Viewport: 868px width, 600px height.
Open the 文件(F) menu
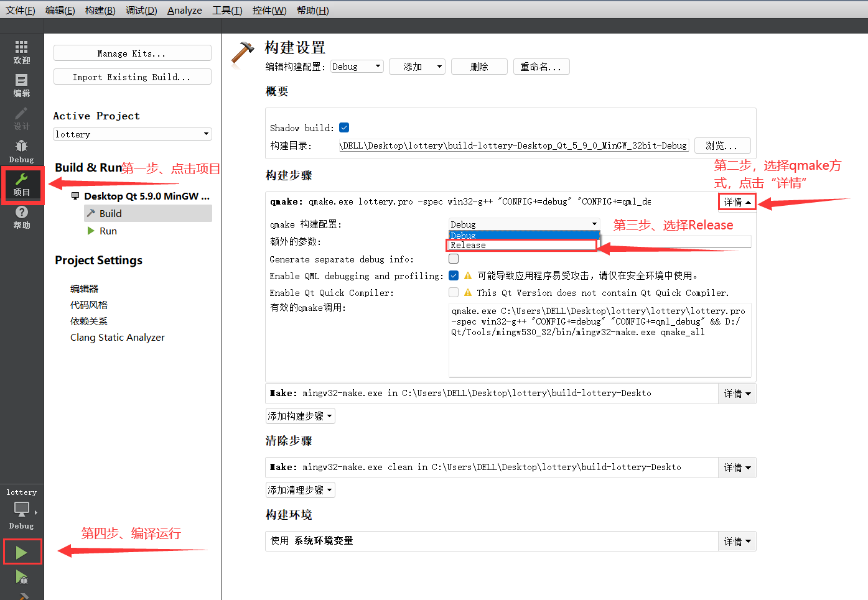point(21,11)
